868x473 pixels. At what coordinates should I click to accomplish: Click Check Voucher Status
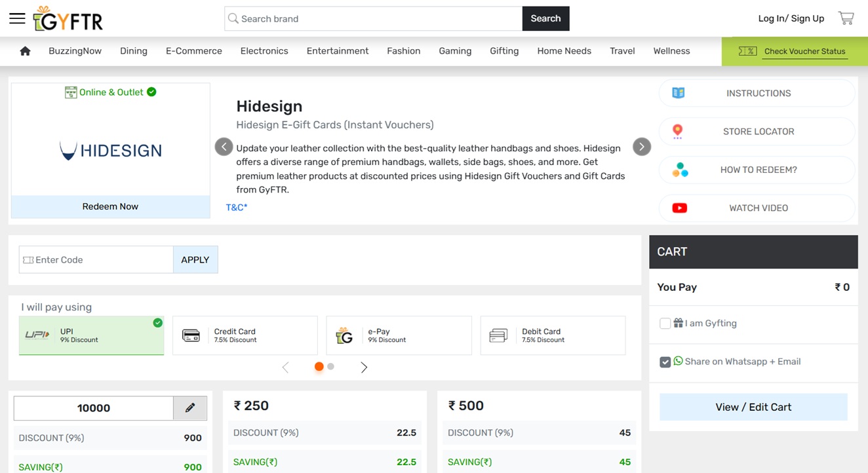click(805, 52)
